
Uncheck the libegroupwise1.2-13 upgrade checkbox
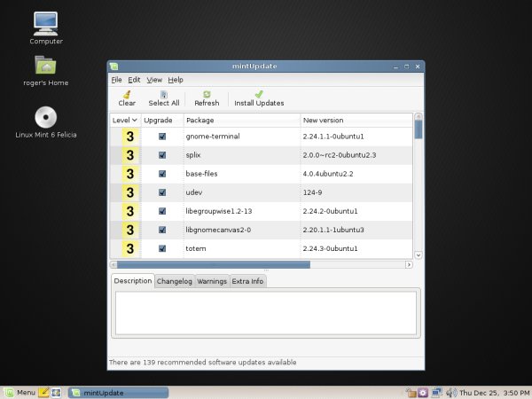[x=162, y=211]
